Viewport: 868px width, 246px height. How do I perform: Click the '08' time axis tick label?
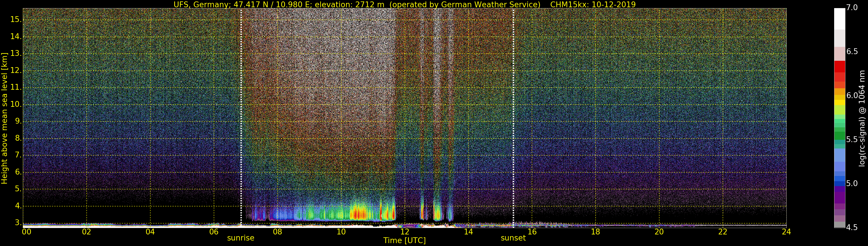[x=277, y=232]
